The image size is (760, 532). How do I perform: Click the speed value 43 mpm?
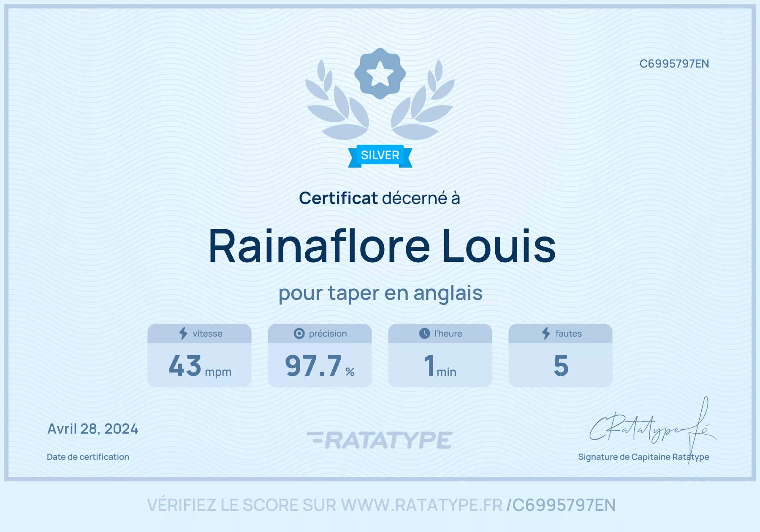200,366
